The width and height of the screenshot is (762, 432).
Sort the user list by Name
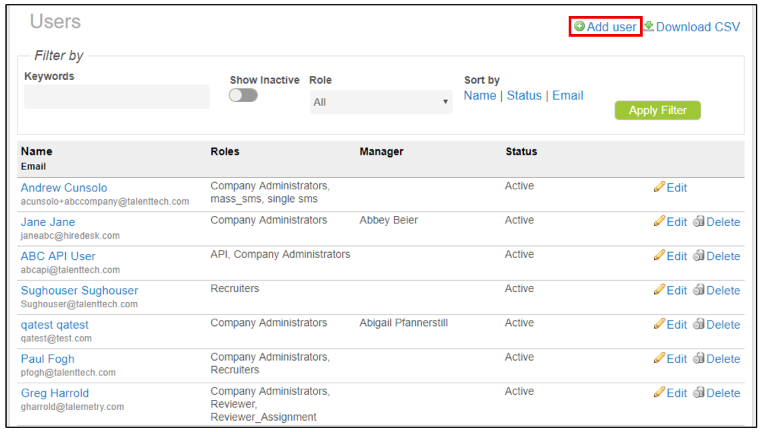tap(480, 96)
